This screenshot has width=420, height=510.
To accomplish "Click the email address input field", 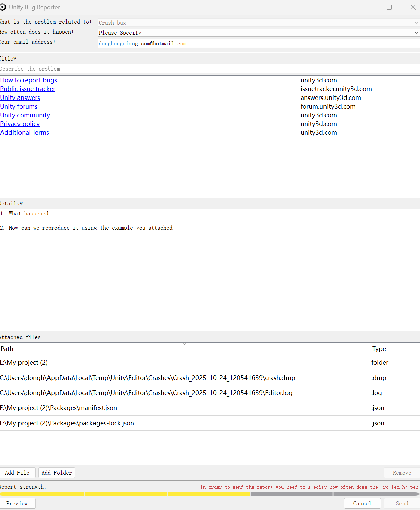I will (x=259, y=43).
